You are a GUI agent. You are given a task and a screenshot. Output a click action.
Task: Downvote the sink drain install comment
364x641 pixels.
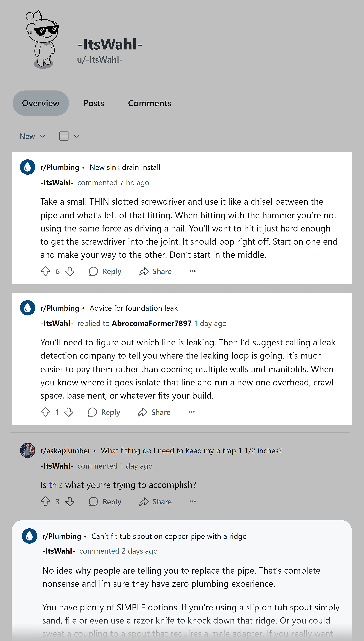(x=70, y=271)
